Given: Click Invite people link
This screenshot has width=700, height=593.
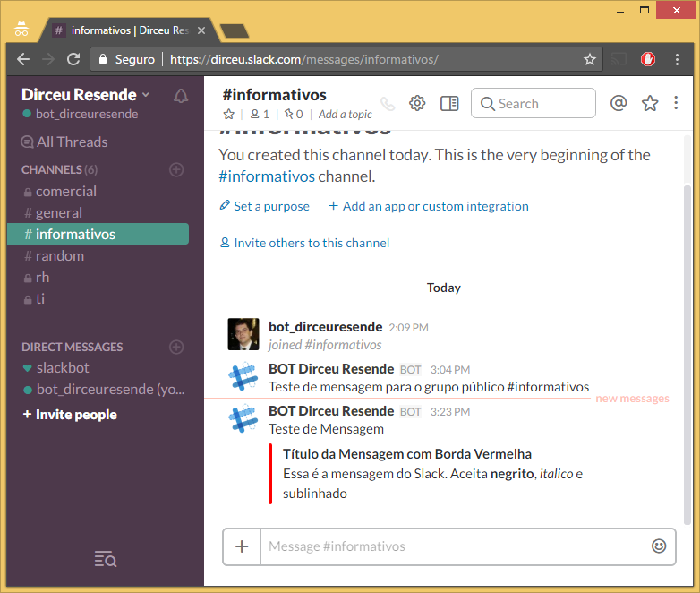Looking at the screenshot, I should pyautogui.click(x=71, y=415).
